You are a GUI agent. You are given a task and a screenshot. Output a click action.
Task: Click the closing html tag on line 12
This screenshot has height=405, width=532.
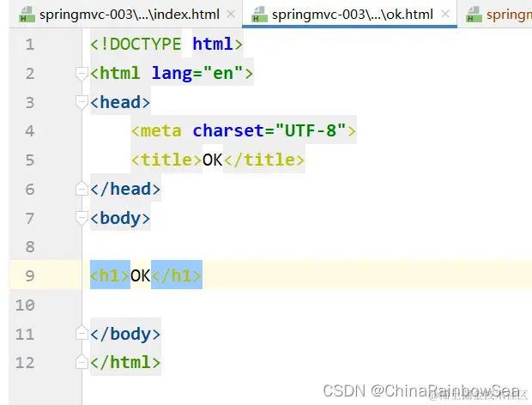coord(125,362)
